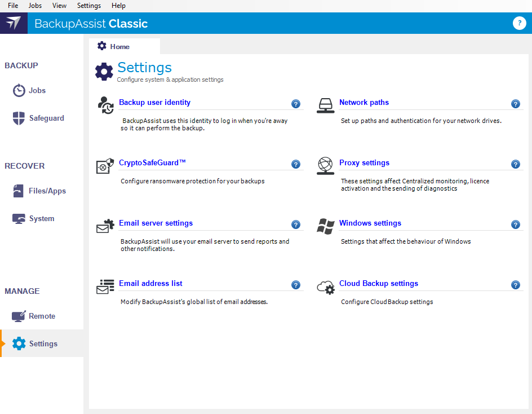Open the Help menu
The image size is (532, 414).
(118, 6)
